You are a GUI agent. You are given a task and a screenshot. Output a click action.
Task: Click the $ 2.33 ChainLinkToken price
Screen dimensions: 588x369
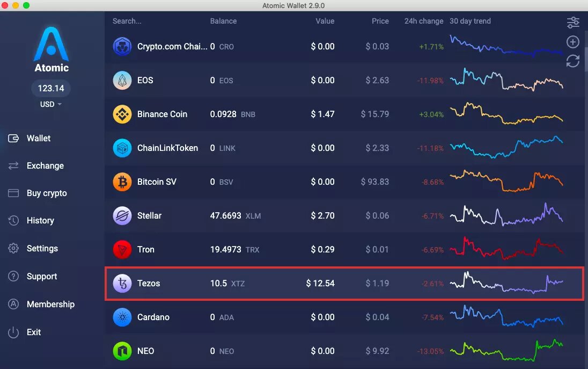pos(377,148)
